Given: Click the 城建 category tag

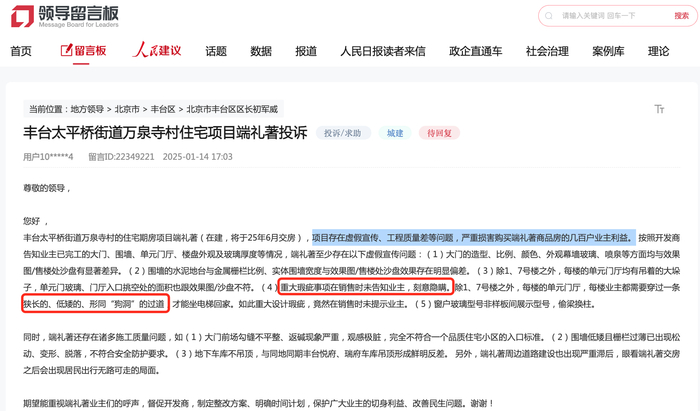Looking at the screenshot, I should coord(395,133).
